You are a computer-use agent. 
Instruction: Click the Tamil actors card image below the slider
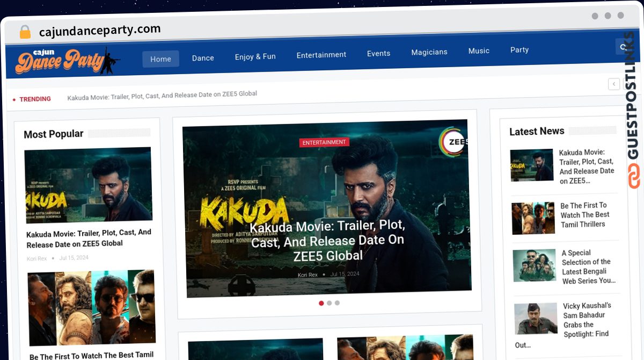(405, 348)
